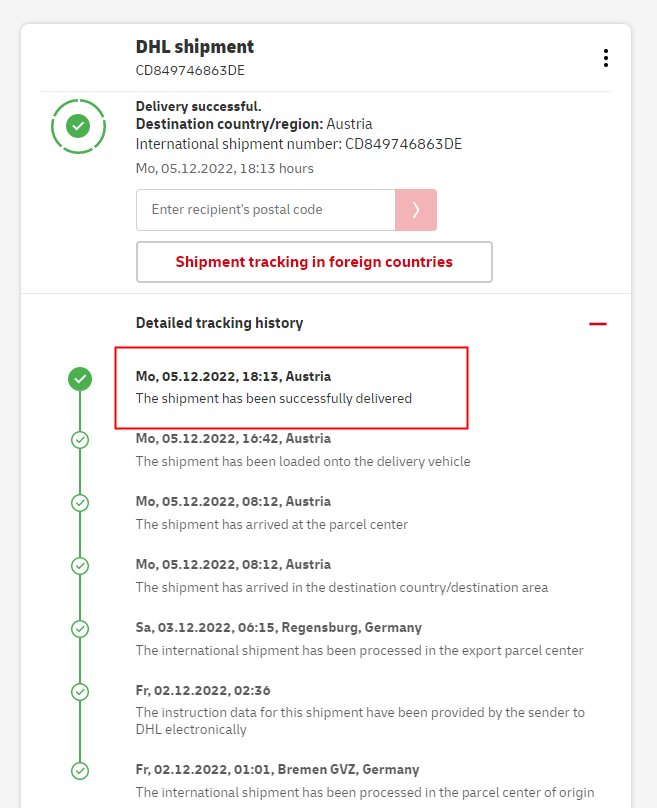Click the checkmark beside the Regensburg export entry
The height and width of the screenshot is (808, 657).
tap(80, 629)
